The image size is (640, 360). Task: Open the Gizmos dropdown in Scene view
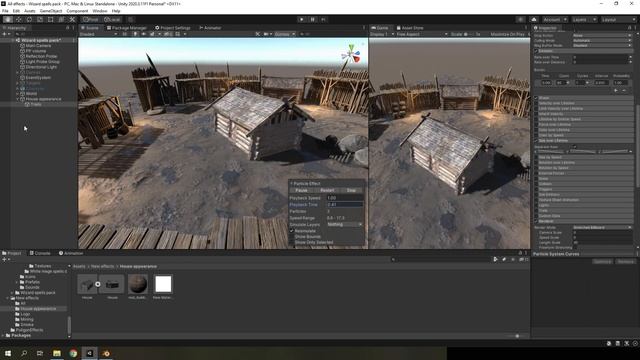[284, 34]
